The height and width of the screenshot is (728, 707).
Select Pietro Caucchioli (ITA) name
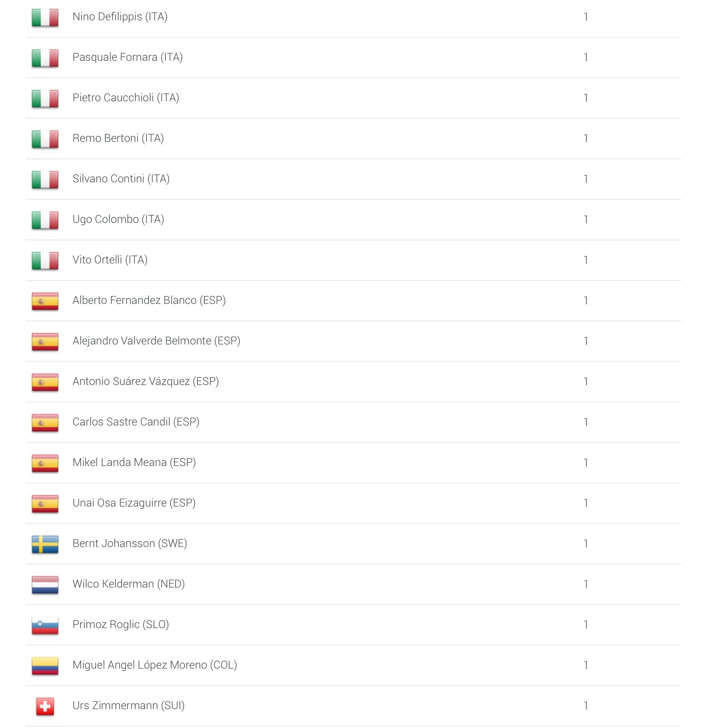pyautogui.click(x=126, y=98)
